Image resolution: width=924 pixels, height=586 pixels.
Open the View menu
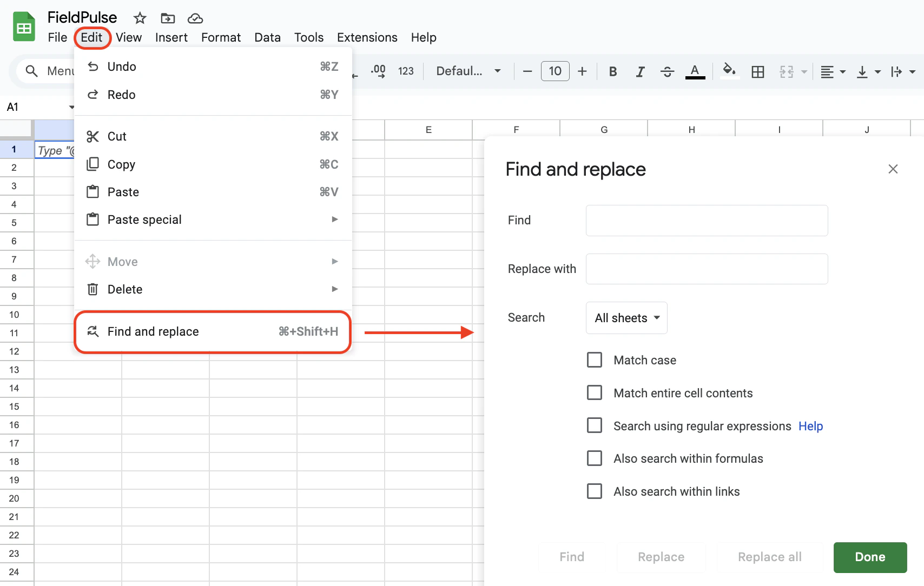coord(129,37)
